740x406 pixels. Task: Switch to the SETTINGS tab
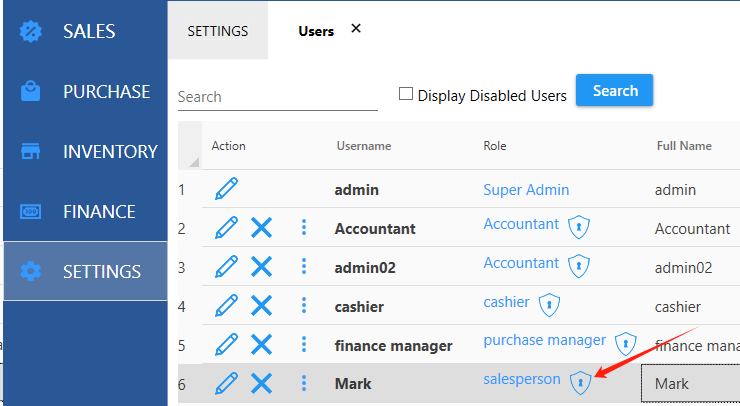(x=218, y=31)
